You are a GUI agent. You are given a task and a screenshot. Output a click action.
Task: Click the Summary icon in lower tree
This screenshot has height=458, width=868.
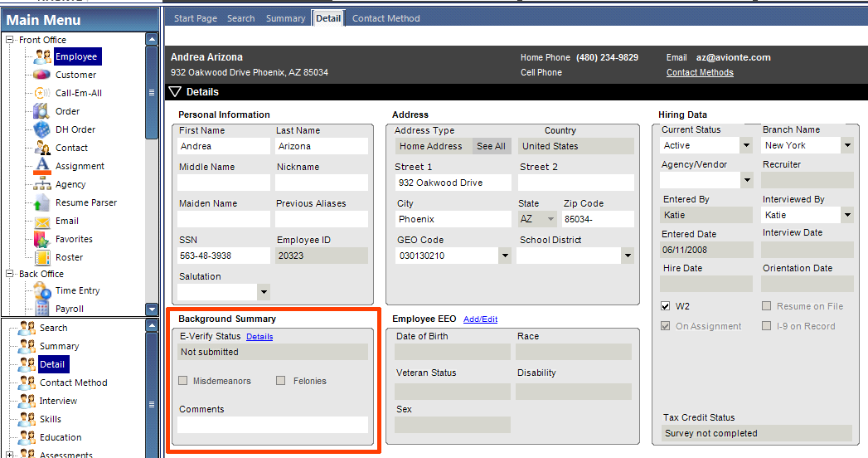pyautogui.click(x=27, y=346)
